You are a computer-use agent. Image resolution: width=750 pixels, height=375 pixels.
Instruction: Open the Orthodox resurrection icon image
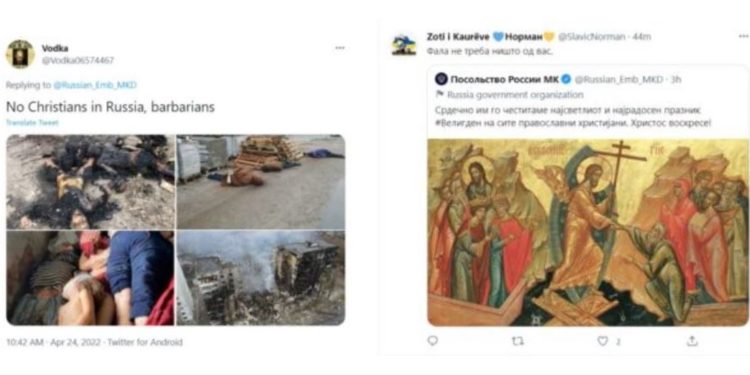click(x=588, y=232)
